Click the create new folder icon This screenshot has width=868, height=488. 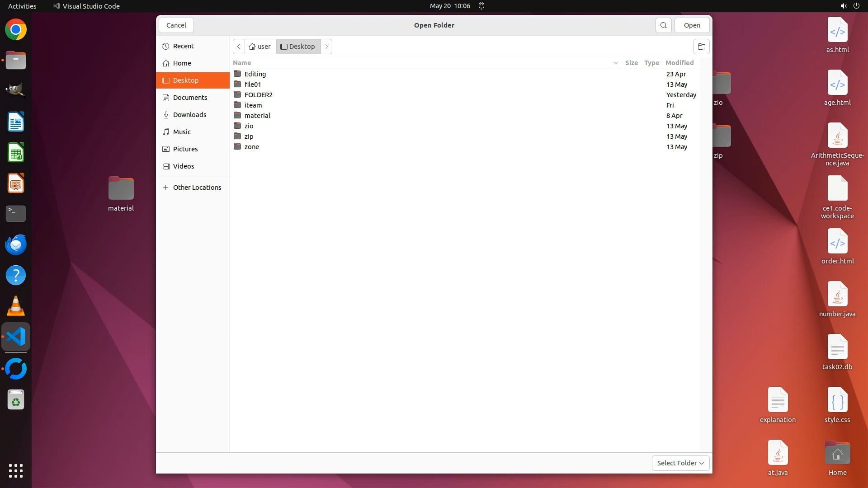click(x=701, y=47)
